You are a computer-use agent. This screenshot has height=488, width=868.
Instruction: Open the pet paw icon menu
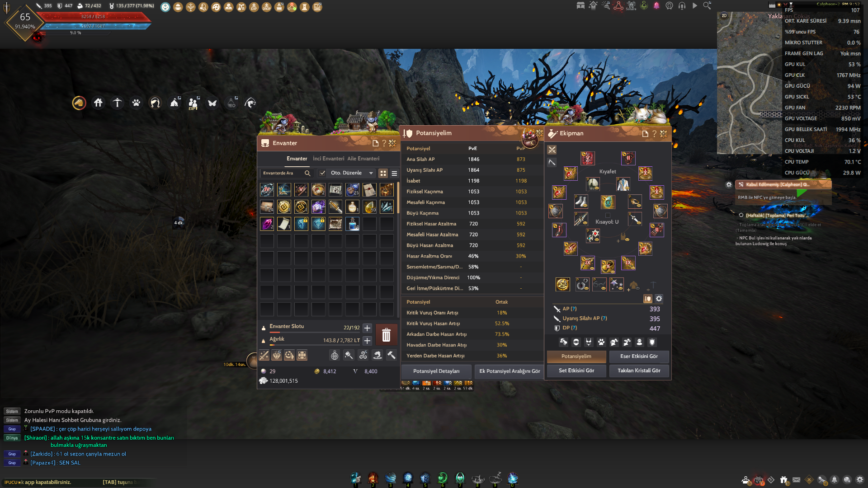click(136, 103)
